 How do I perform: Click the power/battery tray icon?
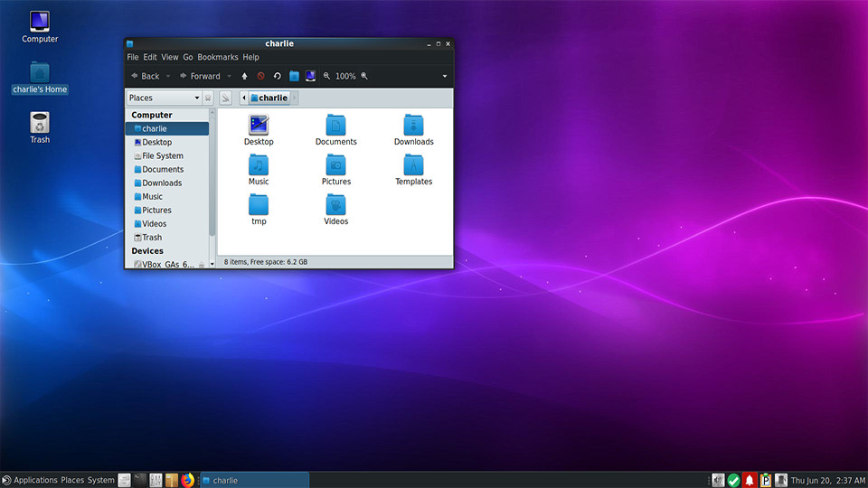tap(781, 480)
